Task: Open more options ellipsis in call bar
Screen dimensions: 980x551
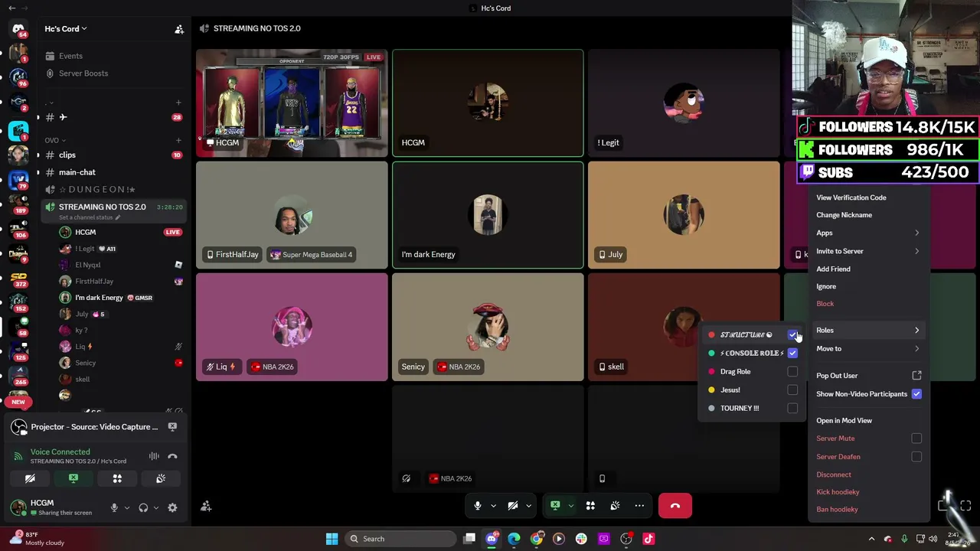Action: pos(639,506)
